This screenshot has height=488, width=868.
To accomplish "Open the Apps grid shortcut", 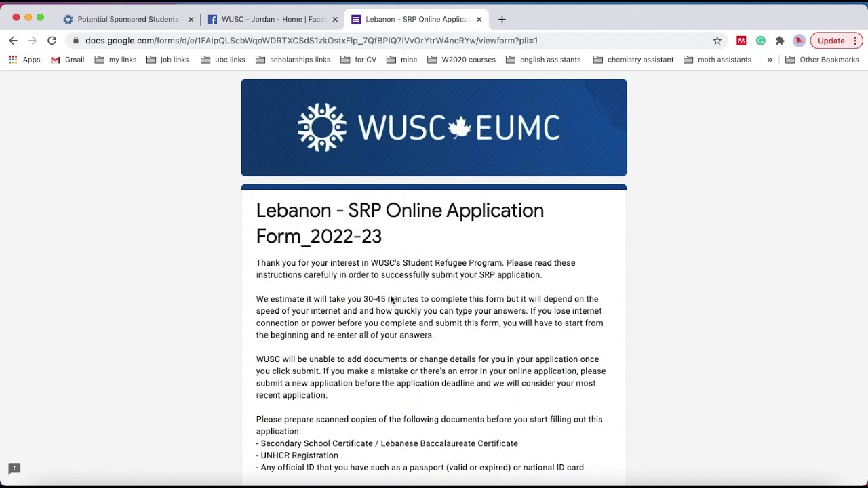I will (24, 60).
